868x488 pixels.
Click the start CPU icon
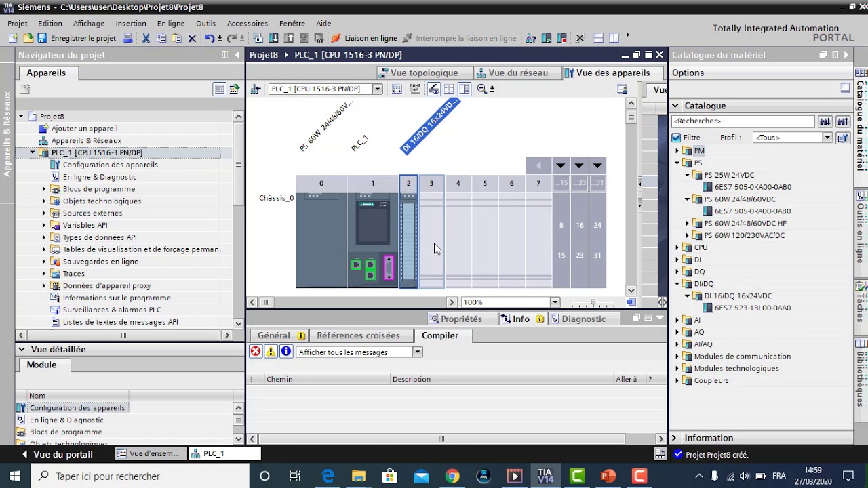[547, 39]
